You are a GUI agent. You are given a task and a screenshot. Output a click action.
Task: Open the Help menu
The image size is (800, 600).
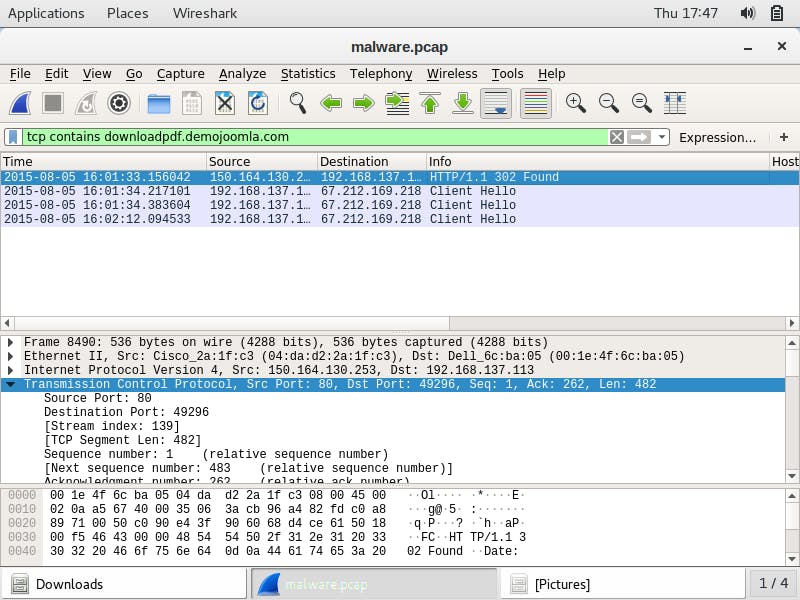552,74
